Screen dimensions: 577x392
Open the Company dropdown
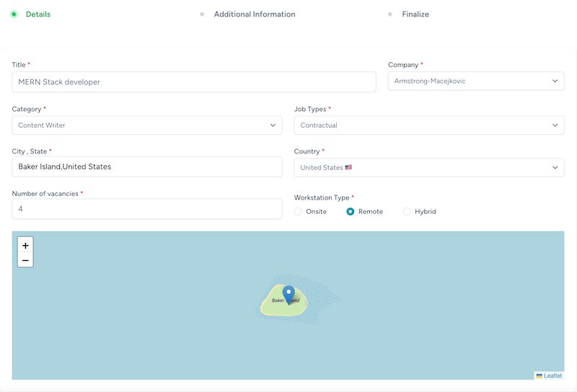pos(476,81)
